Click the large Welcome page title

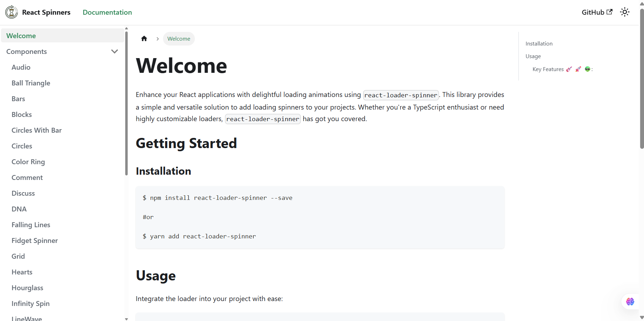pyautogui.click(x=182, y=65)
